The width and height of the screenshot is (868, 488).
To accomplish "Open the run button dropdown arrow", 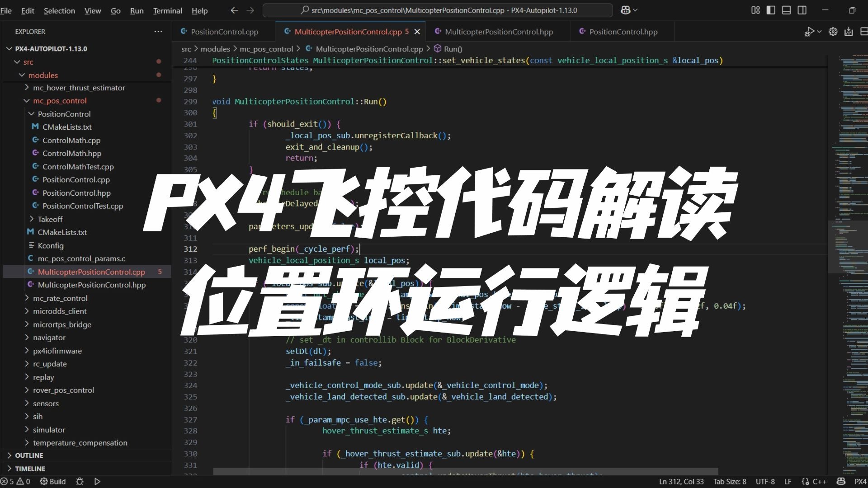I will coord(819,32).
